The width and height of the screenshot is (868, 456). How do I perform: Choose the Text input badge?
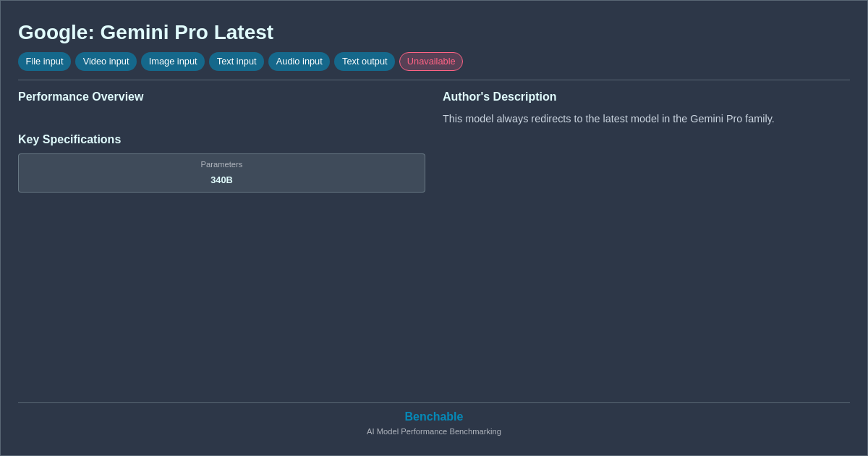tap(237, 62)
